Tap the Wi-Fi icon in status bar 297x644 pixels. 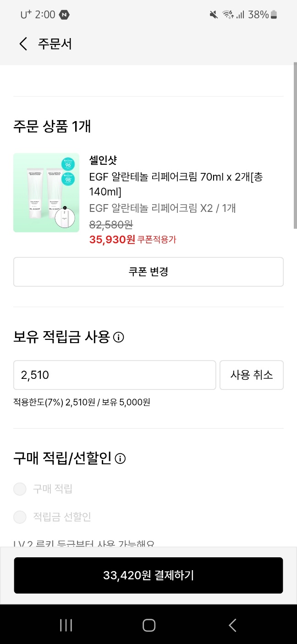click(x=227, y=15)
